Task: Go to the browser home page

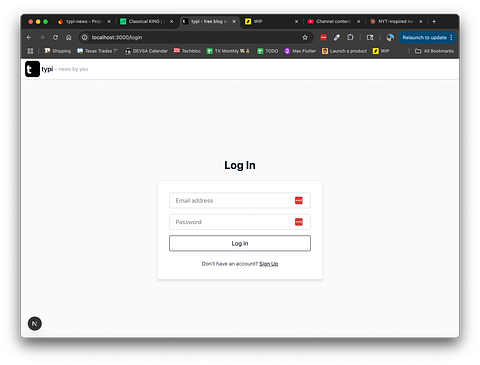Action: 69,37
